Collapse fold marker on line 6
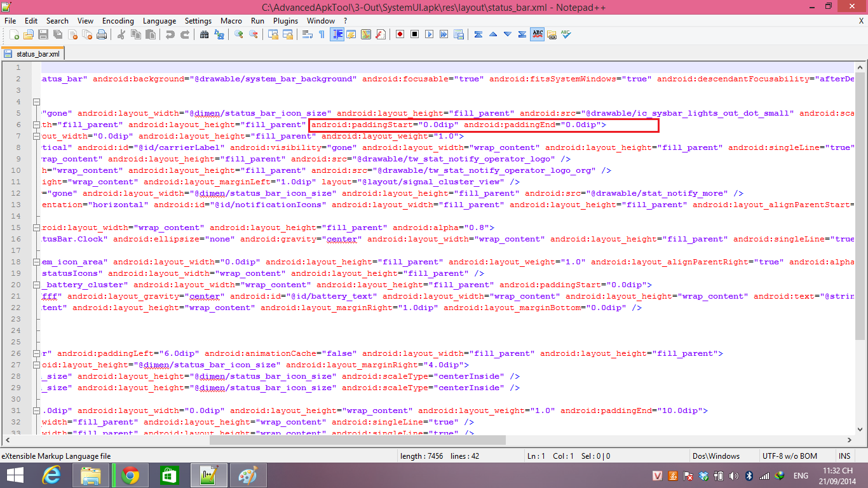868x488 pixels. [x=36, y=125]
